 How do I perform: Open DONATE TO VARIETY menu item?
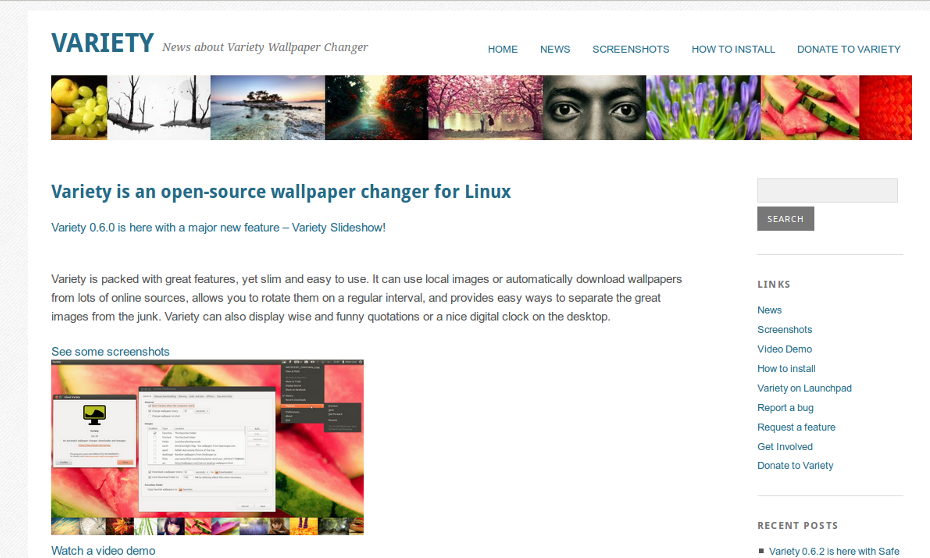pos(849,49)
